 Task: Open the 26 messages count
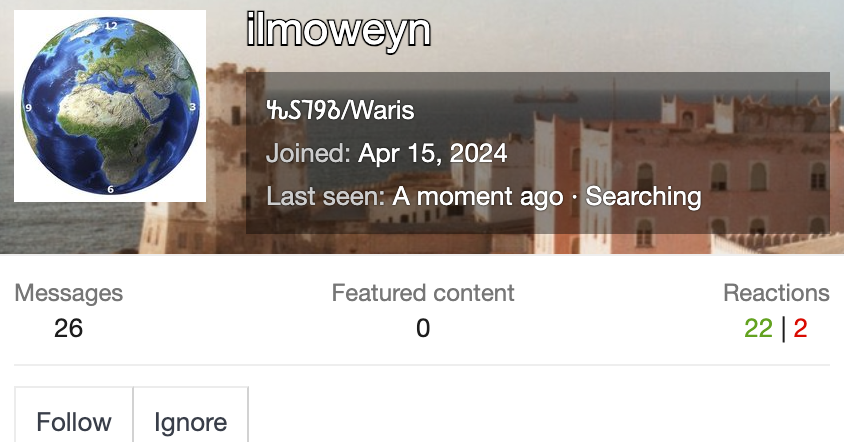click(69, 328)
